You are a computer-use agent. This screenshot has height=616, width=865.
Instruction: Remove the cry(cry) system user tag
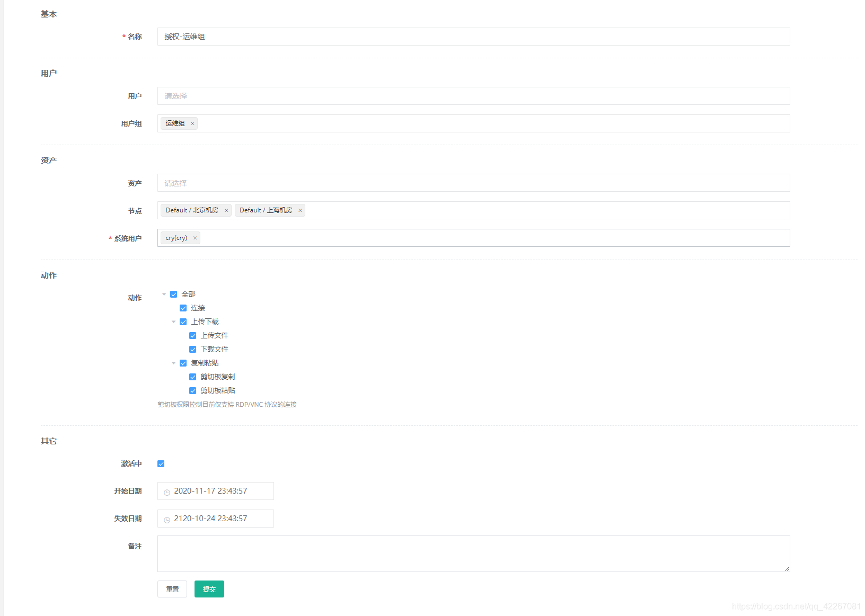pyautogui.click(x=195, y=238)
